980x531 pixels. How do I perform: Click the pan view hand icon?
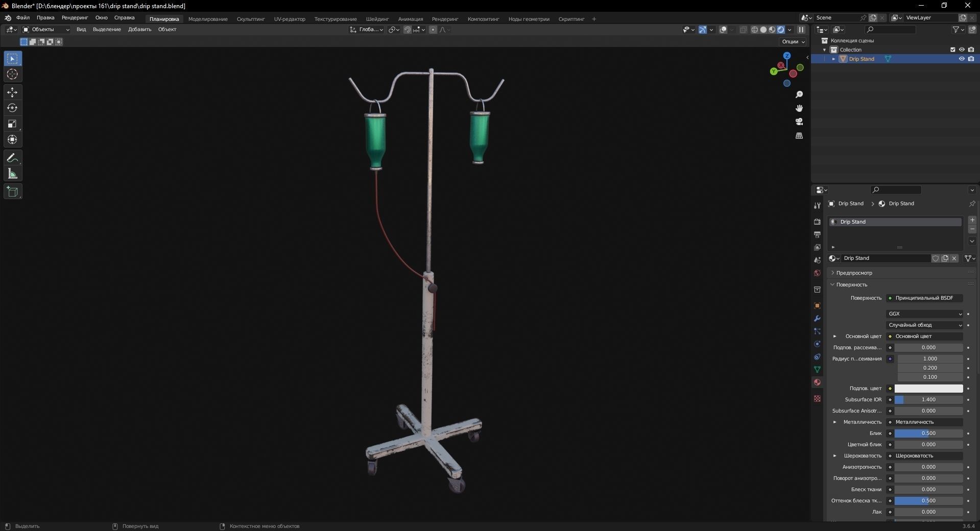point(799,108)
